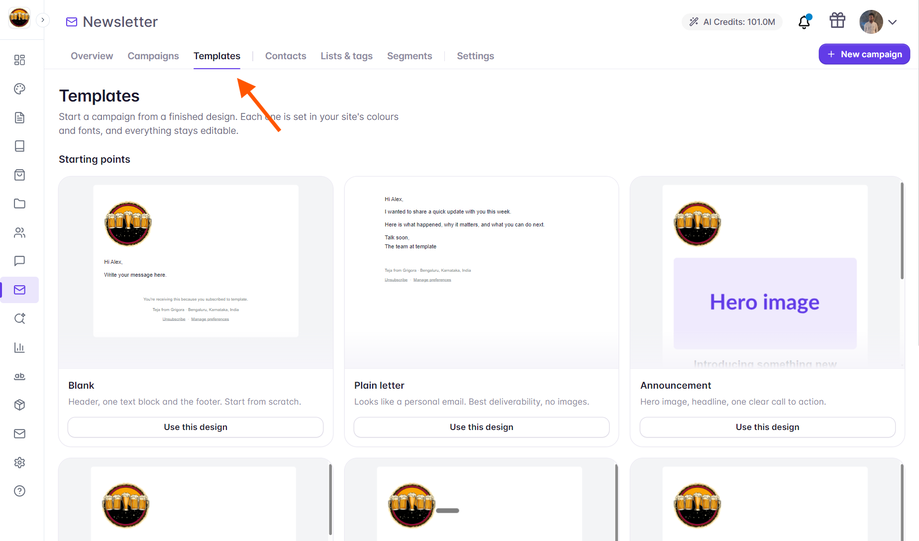Click the New campaign button

pyautogui.click(x=864, y=54)
